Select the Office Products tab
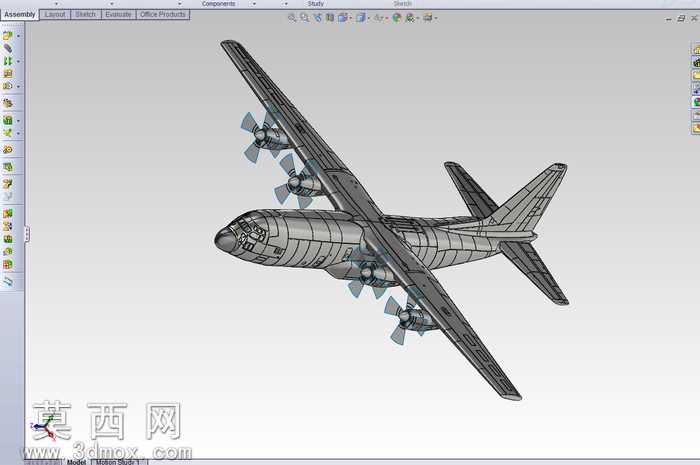Image resolution: width=700 pixels, height=465 pixels. [x=162, y=14]
